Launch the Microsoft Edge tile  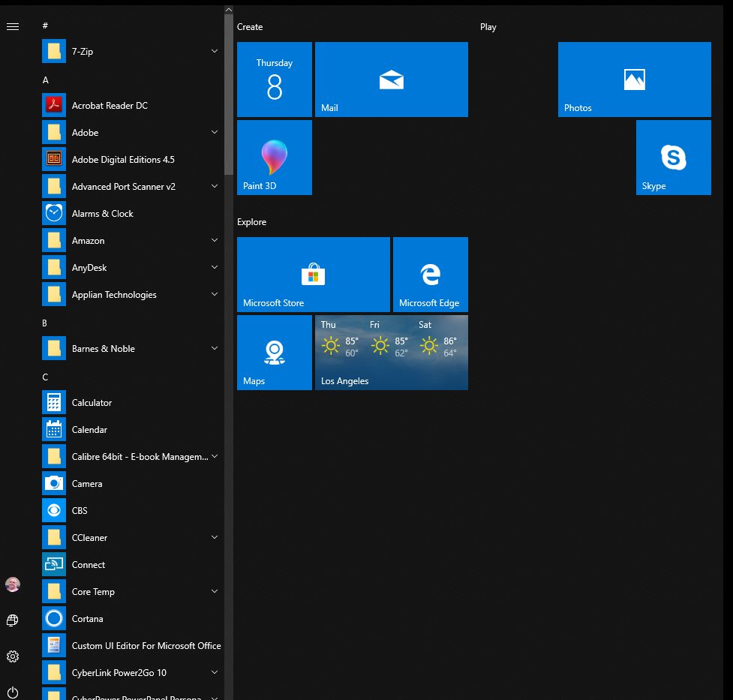coord(431,275)
